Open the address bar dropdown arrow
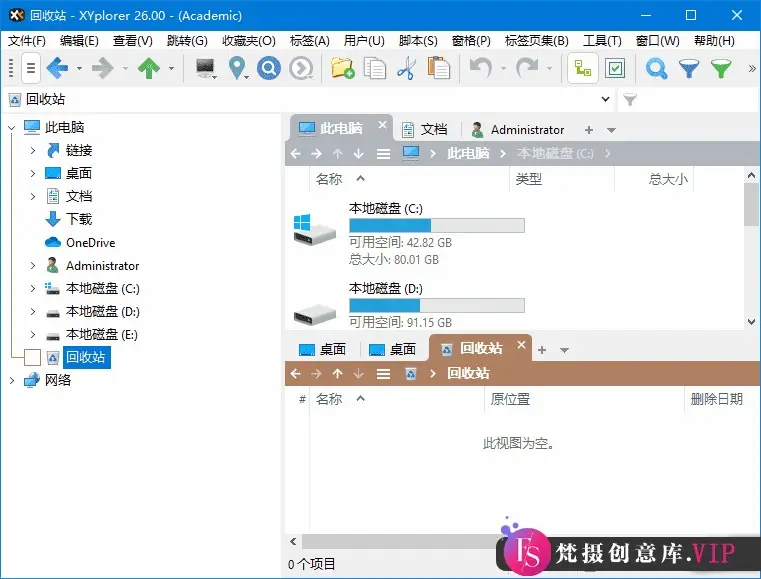This screenshot has height=579, width=761. coord(605,99)
